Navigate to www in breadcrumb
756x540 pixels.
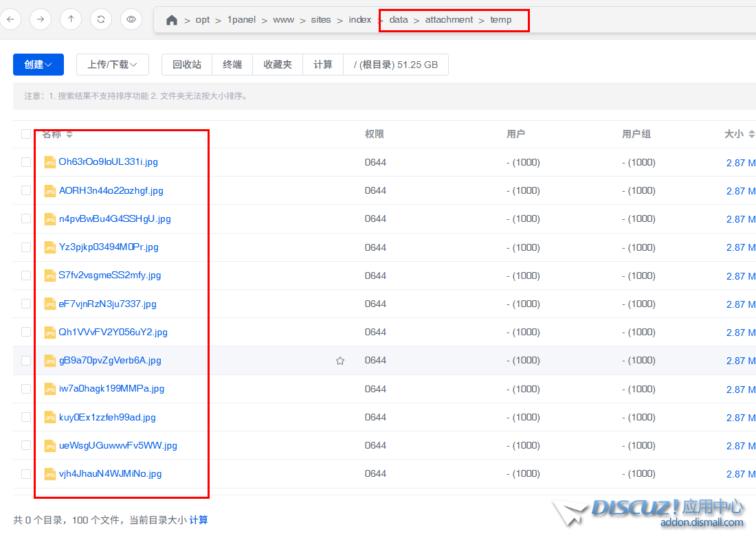[283, 20]
